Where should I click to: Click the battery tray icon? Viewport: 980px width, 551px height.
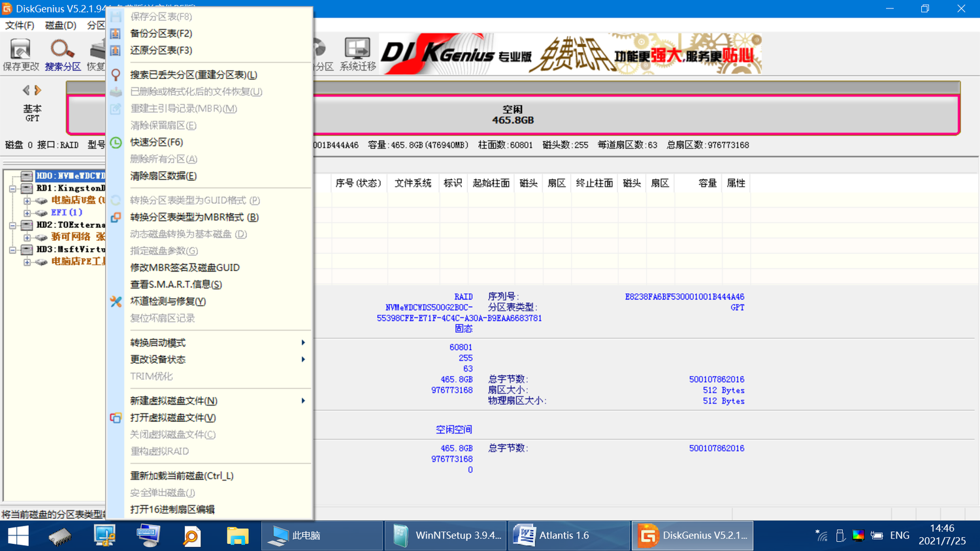point(877,535)
